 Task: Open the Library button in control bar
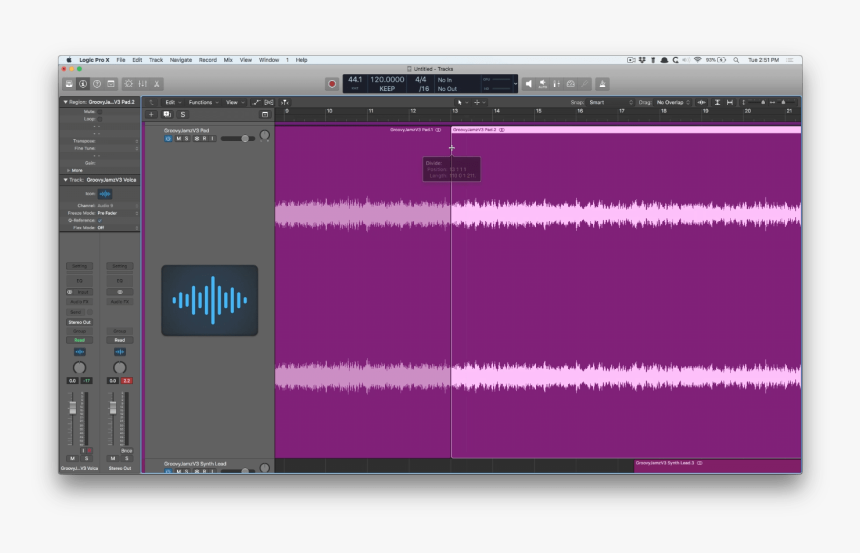[69, 84]
